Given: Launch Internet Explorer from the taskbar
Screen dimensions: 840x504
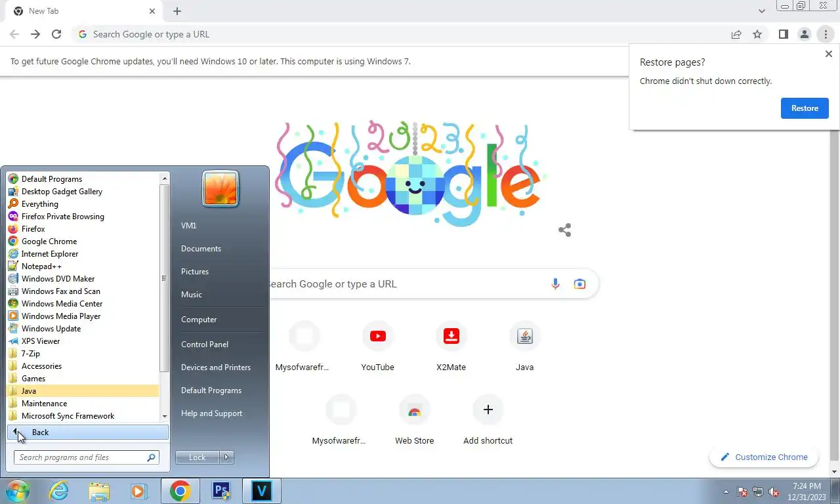Looking at the screenshot, I should click(x=58, y=491).
